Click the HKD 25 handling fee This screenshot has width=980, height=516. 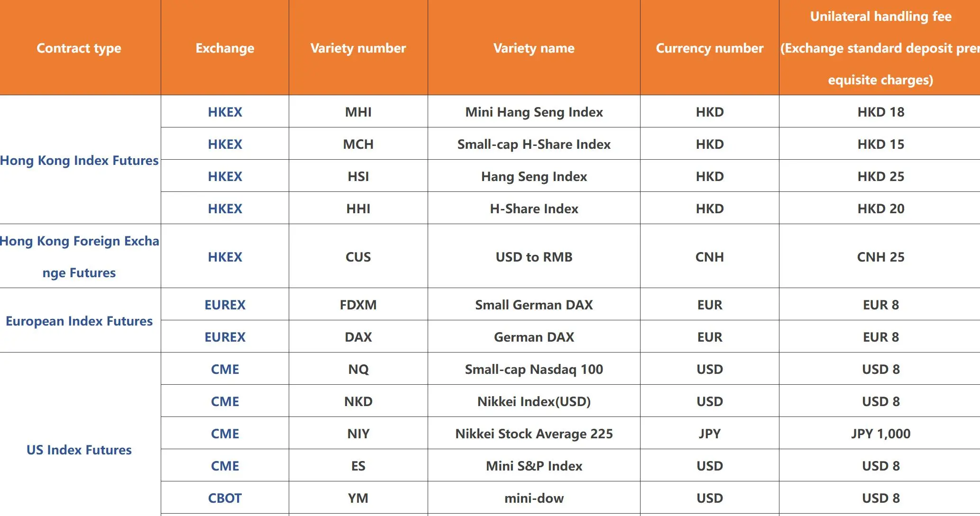click(x=881, y=177)
